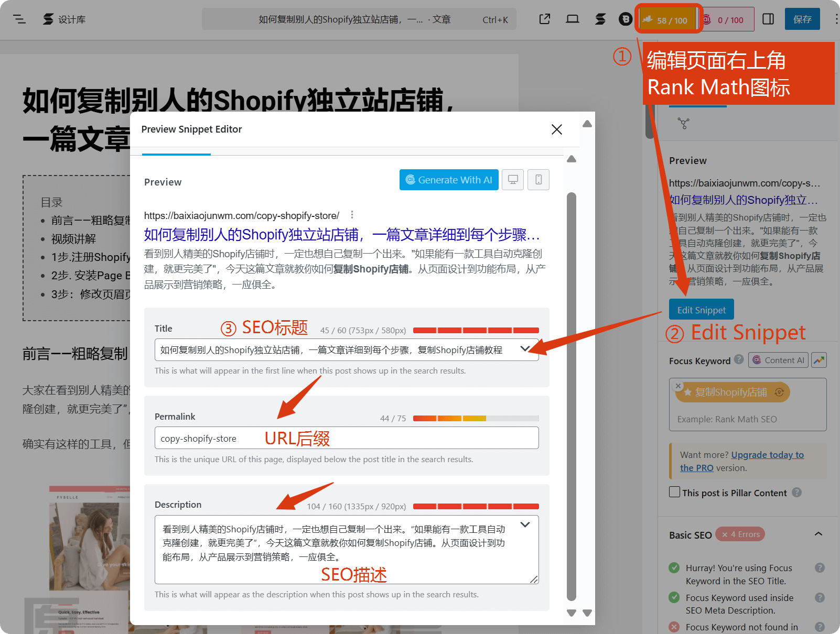This screenshot has height=634, width=840.
Task: Click the blue preview title link
Action: pyautogui.click(x=342, y=234)
